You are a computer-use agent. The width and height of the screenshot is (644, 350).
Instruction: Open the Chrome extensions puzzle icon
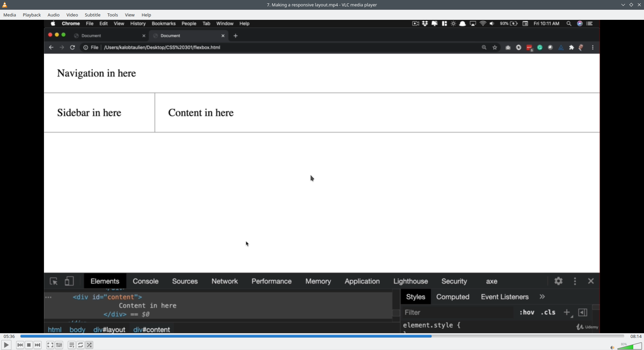572,47
